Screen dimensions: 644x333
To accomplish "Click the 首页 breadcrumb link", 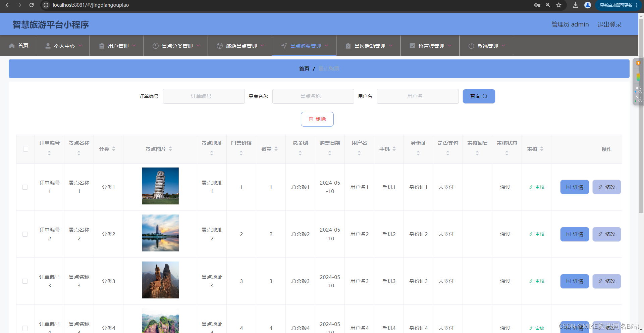I will (x=304, y=68).
